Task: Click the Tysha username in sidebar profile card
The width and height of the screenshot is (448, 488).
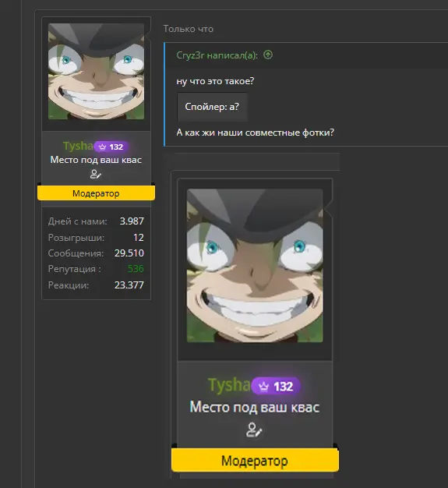Action: coord(78,146)
